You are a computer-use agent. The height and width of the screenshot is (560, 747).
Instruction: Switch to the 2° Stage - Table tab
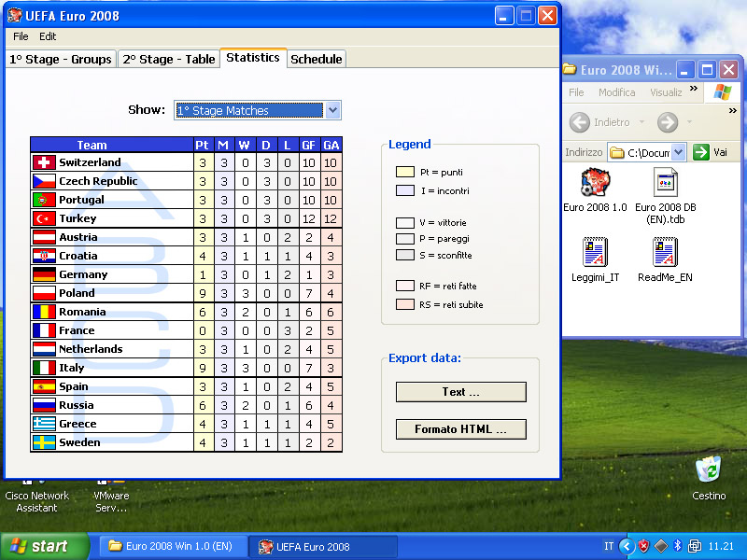(x=169, y=59)
